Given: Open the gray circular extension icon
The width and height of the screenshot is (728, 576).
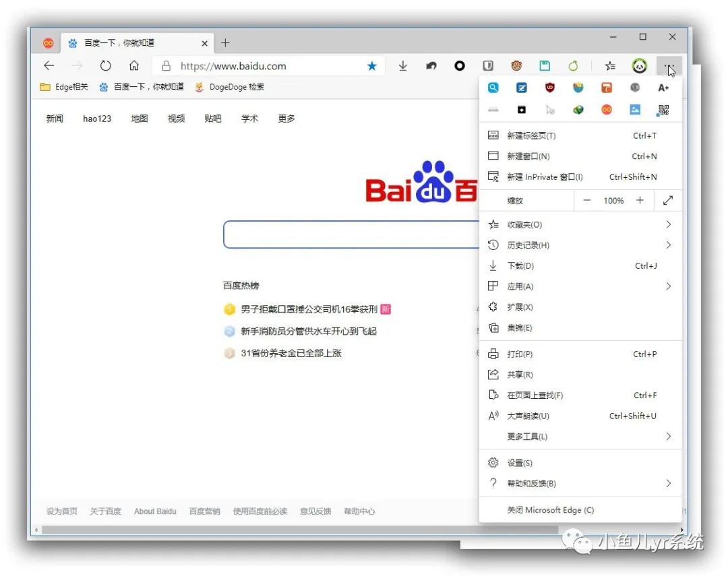Looking at the screenshot, I should [635, 88].
